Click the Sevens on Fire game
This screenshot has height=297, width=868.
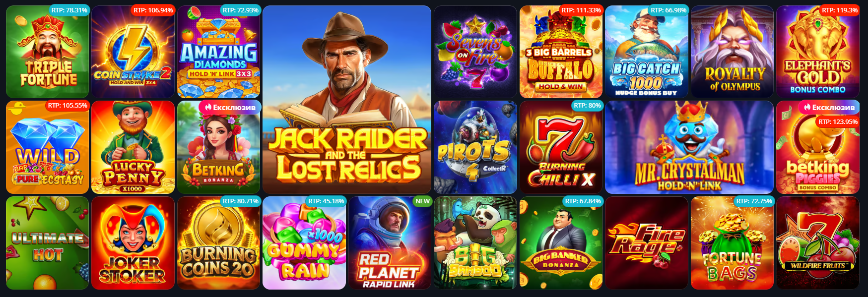tap(475, 52)
